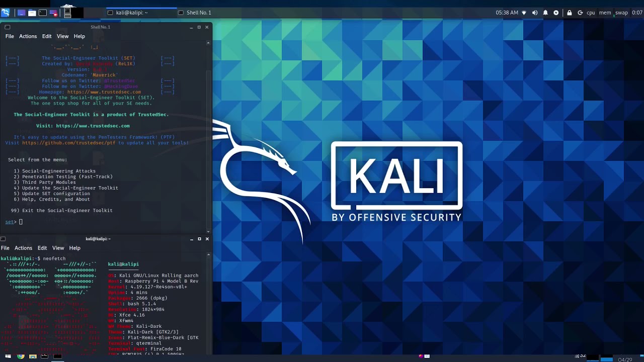
Task: Click the 05:38 AM clock
Action: (507, 13)
